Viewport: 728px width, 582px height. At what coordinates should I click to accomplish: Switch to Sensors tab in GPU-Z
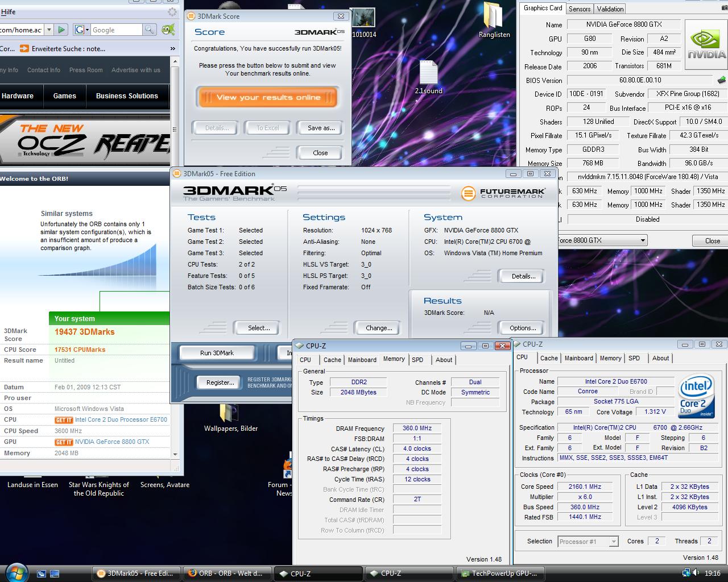point(580,9)
